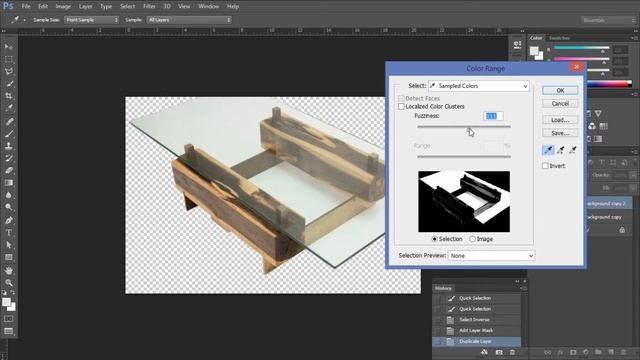Viewport: 640px width, 360px height.
Task: Select the Zoom tool
Action: point(9,282)
